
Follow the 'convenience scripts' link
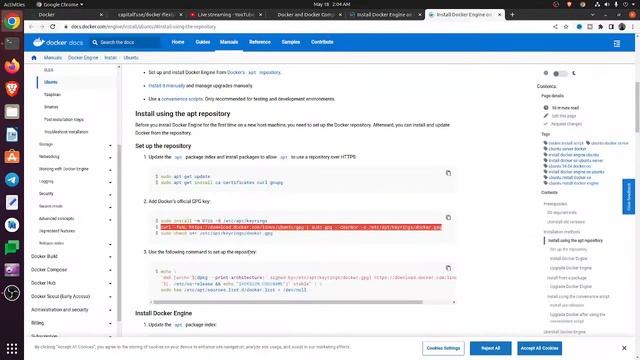182,99
